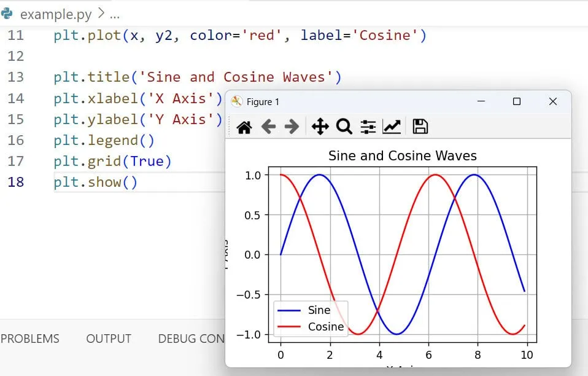Click the 'red' color string on line 11
The image size is (588, 376).
pos(261,36)
